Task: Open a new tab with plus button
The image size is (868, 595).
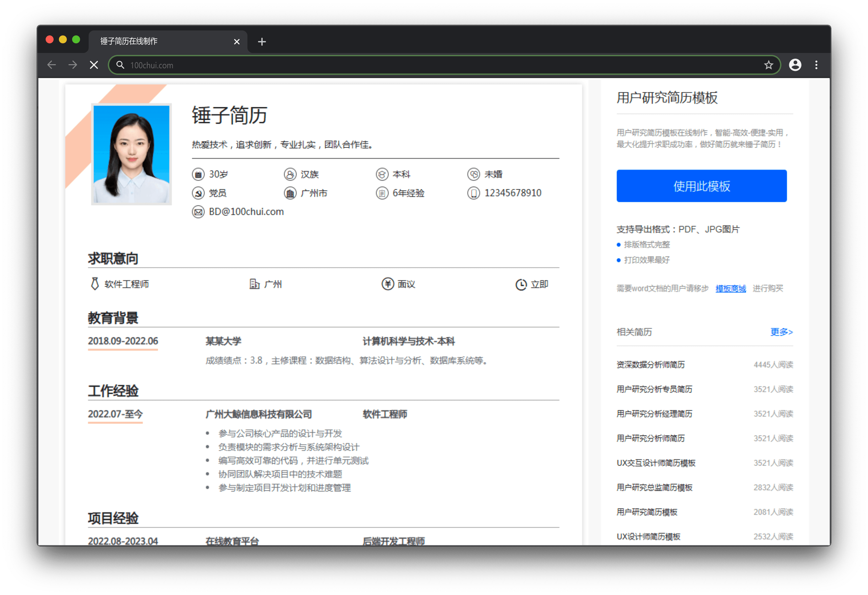Action: tap(262, 41)
